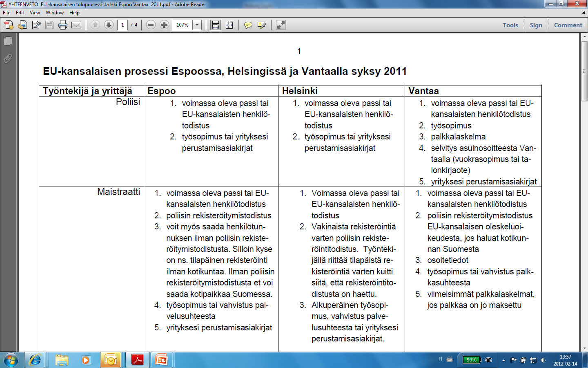The height and width of the screenshot is (368, 588).
Task: Open the File menu
Action: coord(7,13)
